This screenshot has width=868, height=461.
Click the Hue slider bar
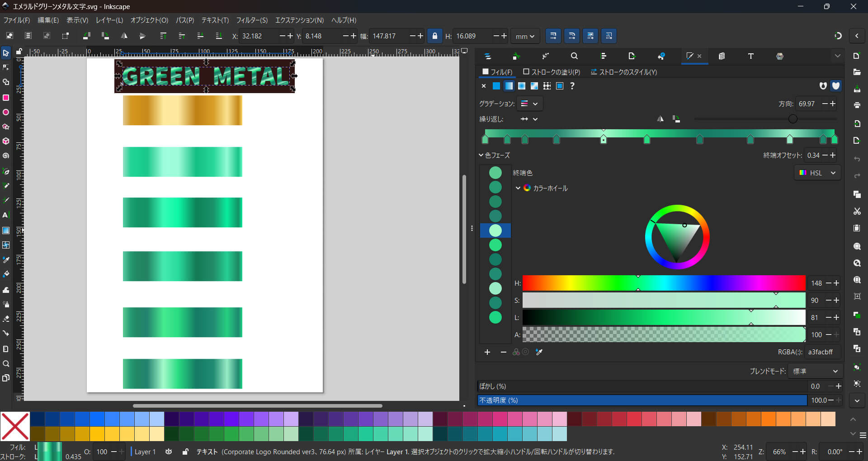pos(664,283)
